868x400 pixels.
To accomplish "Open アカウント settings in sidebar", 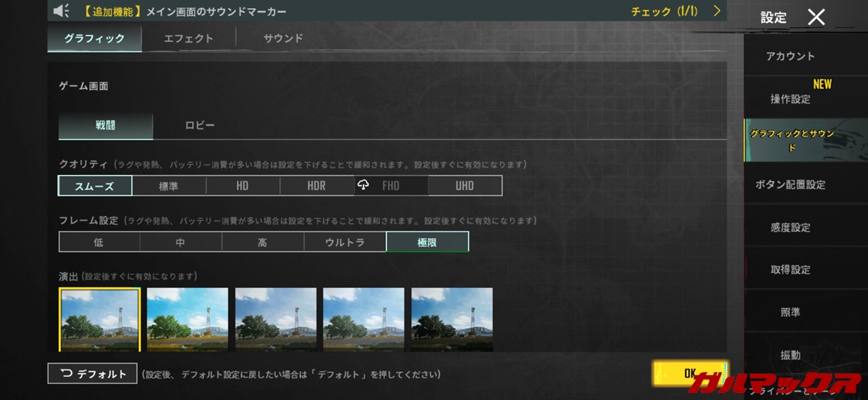I will tap(790, 56).
